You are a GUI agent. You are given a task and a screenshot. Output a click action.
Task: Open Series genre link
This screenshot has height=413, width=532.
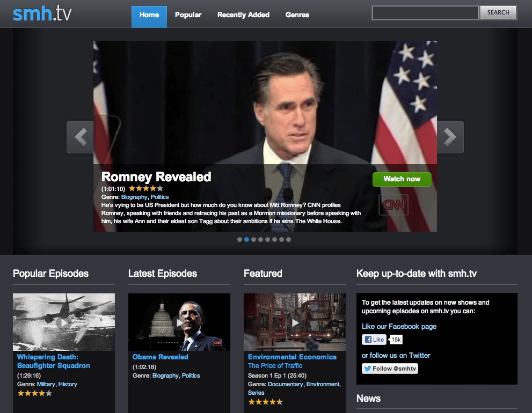tap(256, 393)
